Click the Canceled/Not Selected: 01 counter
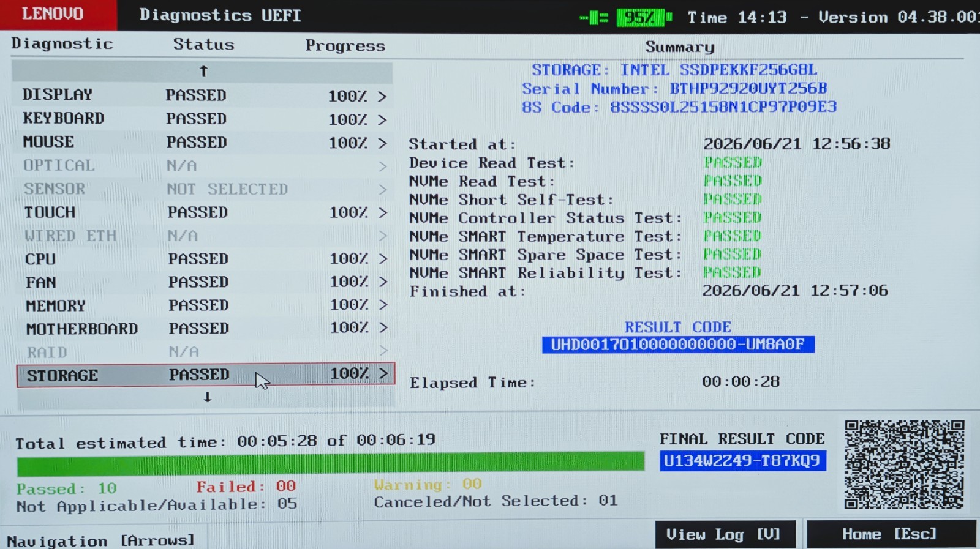Screen dimensions: 980x549 click(x=496, y=501)
